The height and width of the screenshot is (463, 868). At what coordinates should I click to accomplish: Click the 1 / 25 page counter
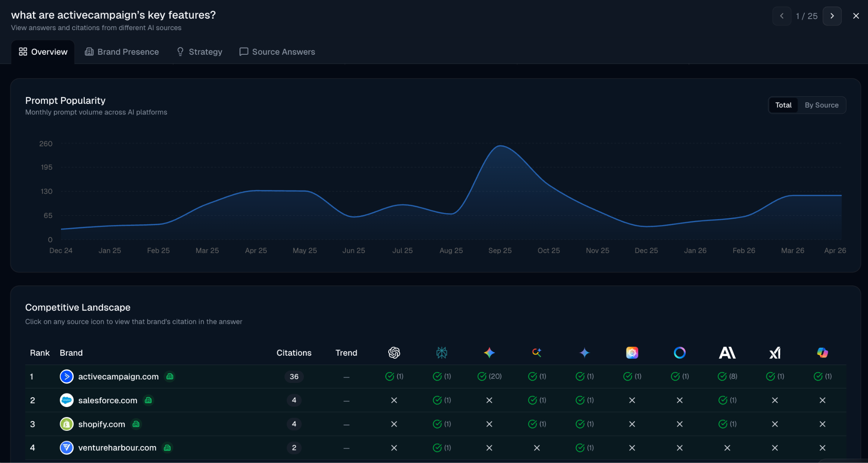[x=807, y=16]
